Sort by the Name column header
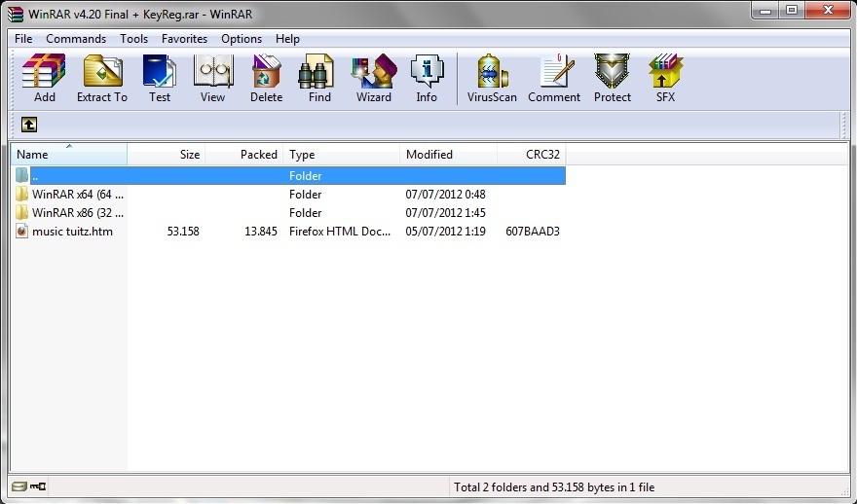The height and width of the screenshot is (504, 857). [x=69, y=155]
